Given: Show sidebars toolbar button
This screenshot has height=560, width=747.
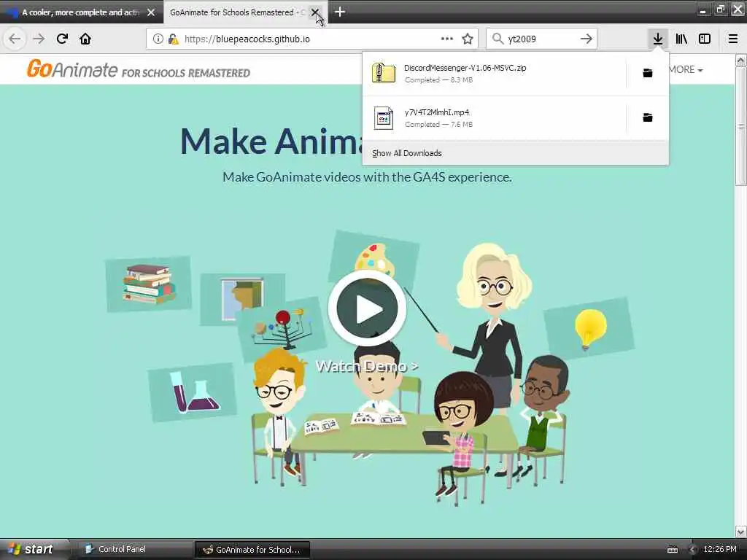Looking at the screenshot, I should [705, 39].
